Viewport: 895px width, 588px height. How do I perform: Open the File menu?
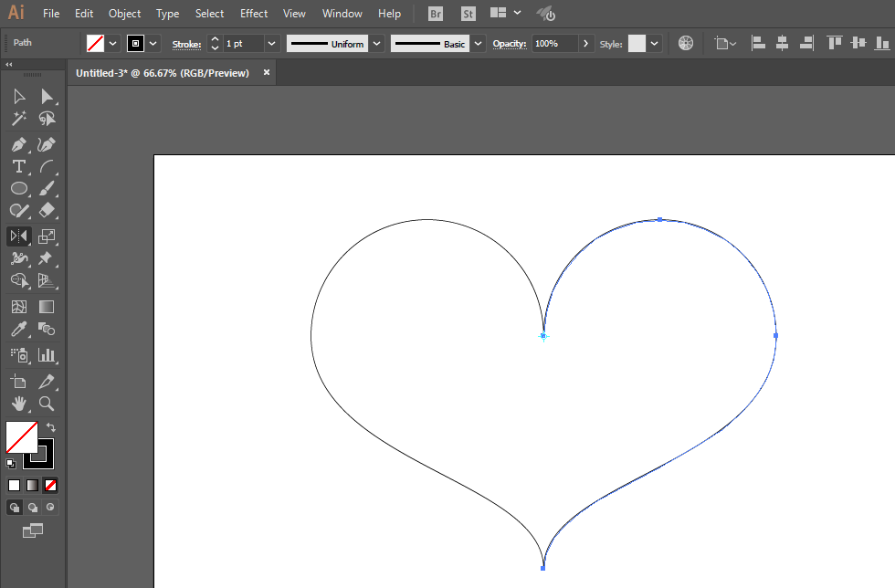(51, 13)
